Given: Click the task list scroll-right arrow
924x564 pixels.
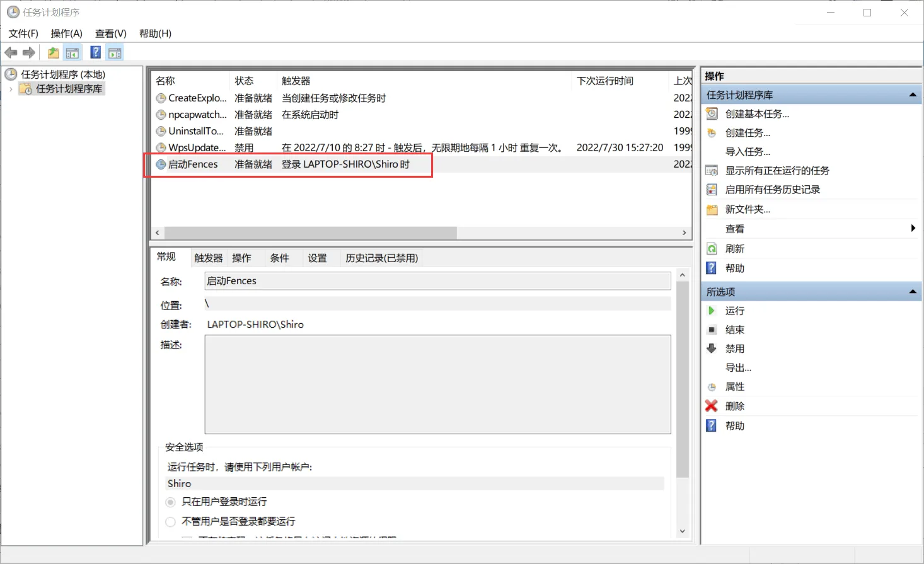Looking at the screenshot, I should [684, 233].
